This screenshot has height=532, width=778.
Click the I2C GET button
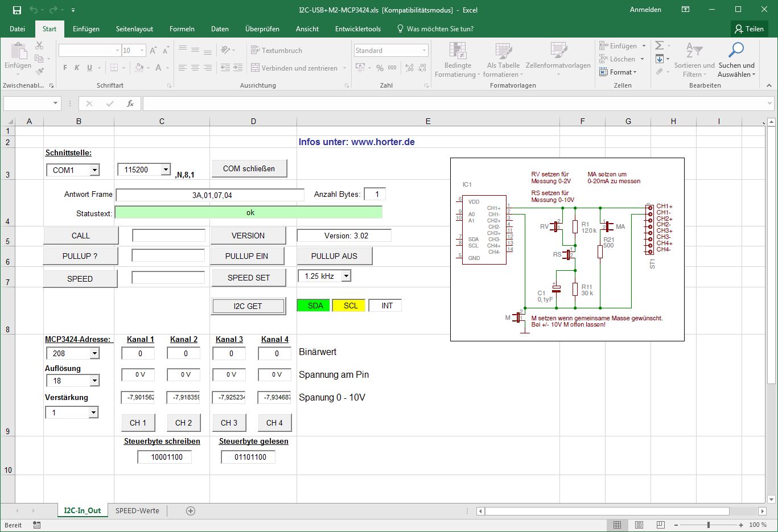tap(248, 306)
